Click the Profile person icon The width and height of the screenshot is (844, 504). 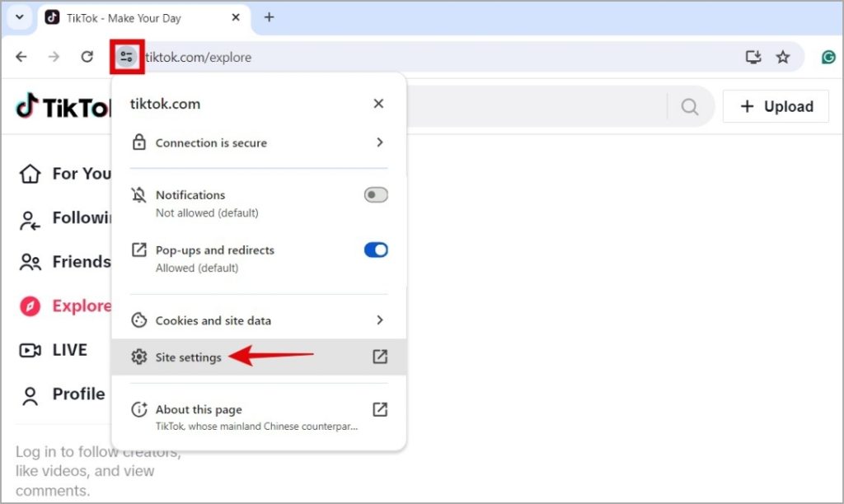coord(30,396)
